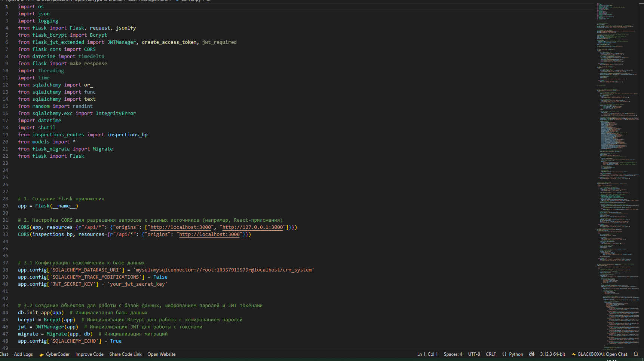The width and height of the screenshot is (644, 361).
Task: Open the Copilot status icon in status bar
Action: (x=531, y=354)
